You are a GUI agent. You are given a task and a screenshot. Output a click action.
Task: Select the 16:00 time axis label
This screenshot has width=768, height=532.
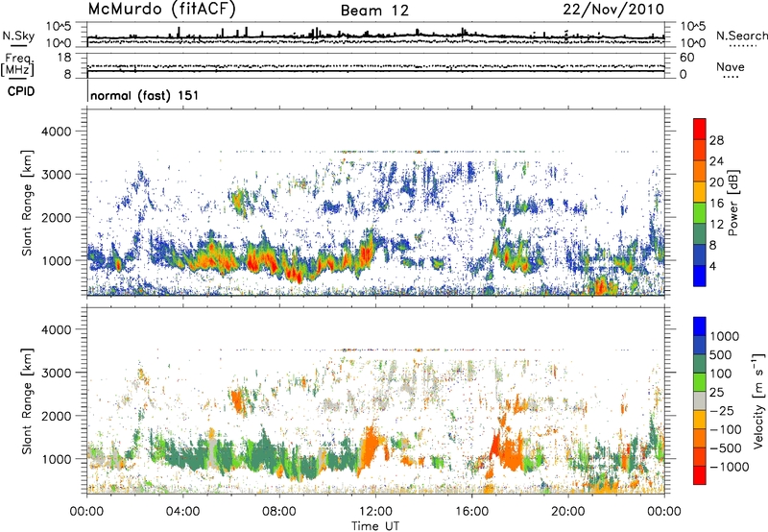point(471,511)
